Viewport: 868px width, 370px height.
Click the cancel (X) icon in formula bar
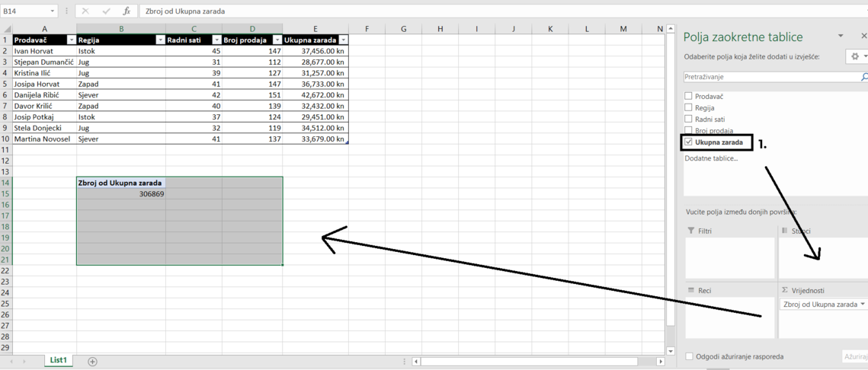[85, 11]
